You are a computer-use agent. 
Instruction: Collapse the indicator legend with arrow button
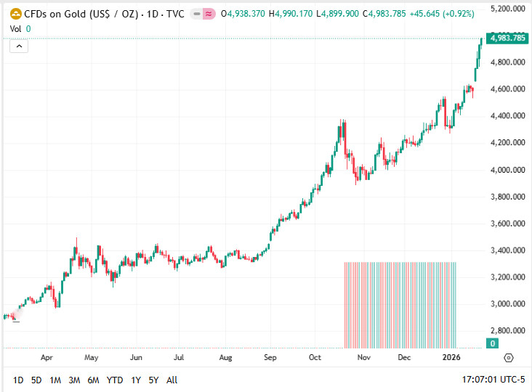coord(19,46)
